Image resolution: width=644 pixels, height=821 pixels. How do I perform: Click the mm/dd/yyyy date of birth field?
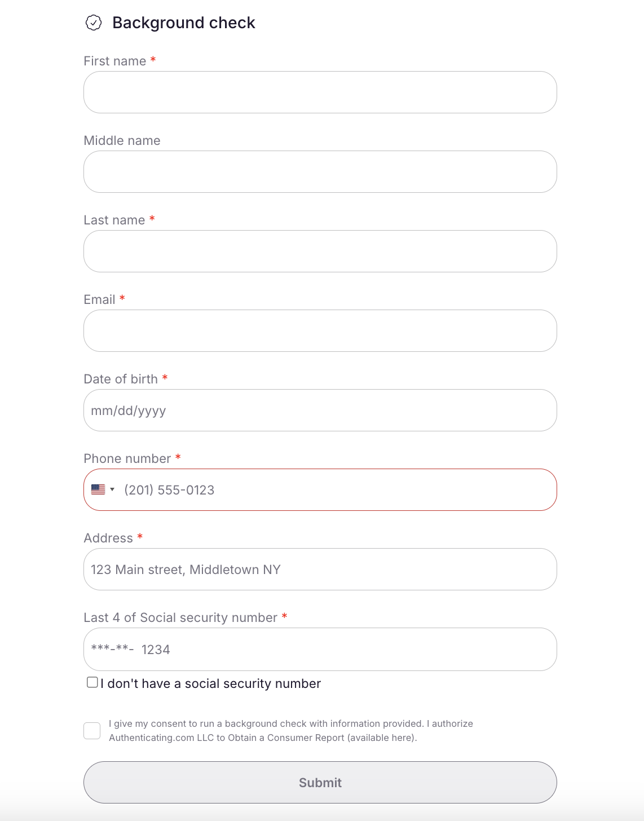click(x=319, y=410)
